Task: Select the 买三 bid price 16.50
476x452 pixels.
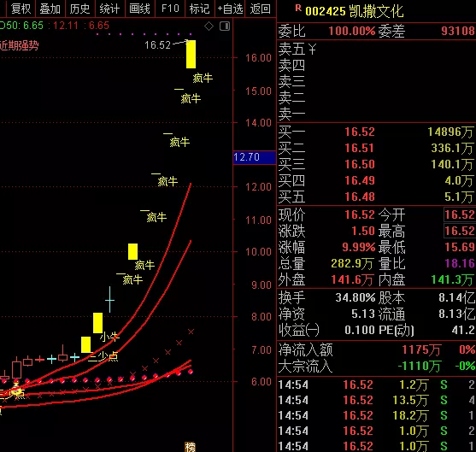Action: [x=360, y=164]
